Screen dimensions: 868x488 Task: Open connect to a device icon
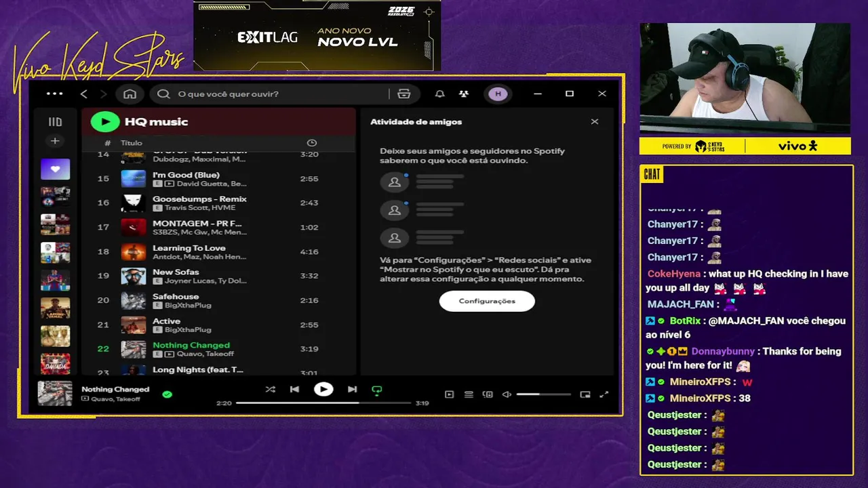(488, 394)
